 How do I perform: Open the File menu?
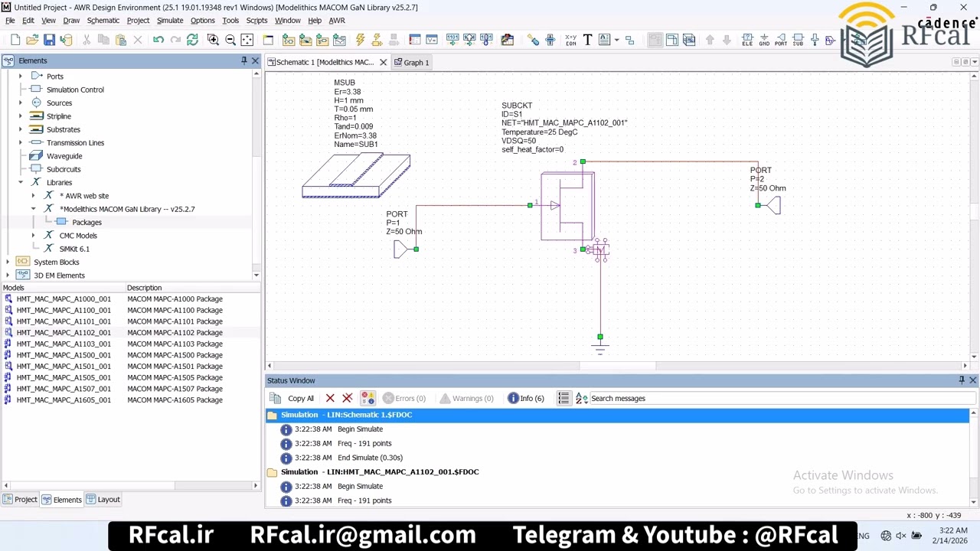pyautogui.click(x=10, y=21)
